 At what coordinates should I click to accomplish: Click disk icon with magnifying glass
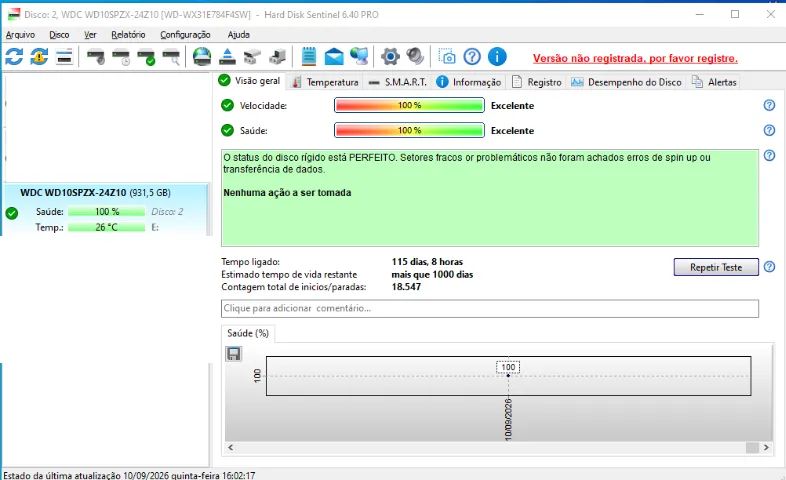tap(171, 57)
